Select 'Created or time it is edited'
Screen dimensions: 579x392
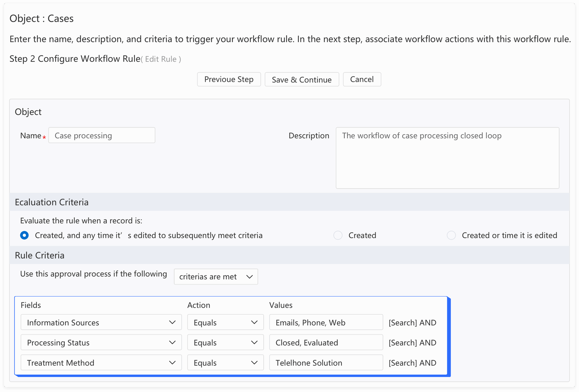tap(451, 235)
